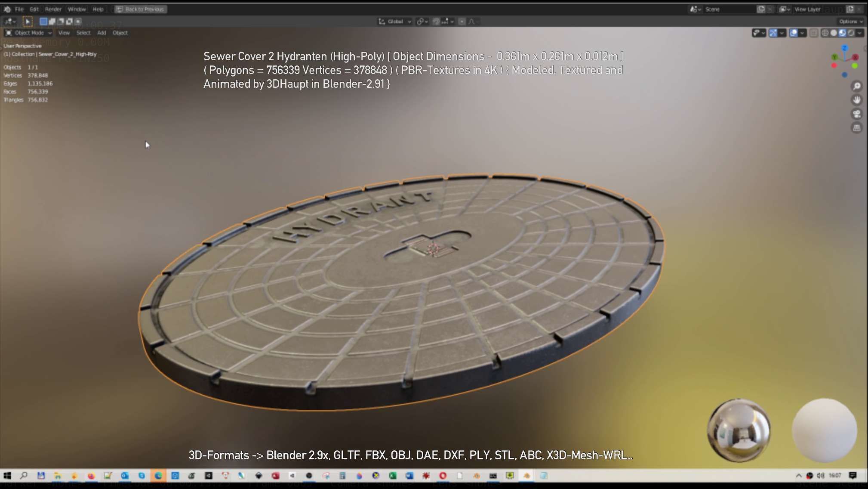Viewport: 868px width, 489px height.
Task: Open the viewport shading options dropdown
Action: click(x=859, y=33)
